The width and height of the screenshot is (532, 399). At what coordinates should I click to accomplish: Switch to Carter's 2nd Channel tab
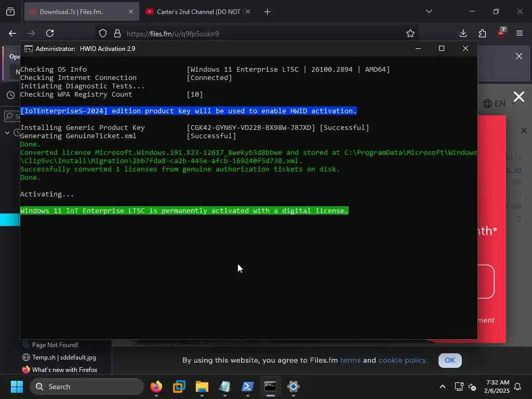coord(198,12)
